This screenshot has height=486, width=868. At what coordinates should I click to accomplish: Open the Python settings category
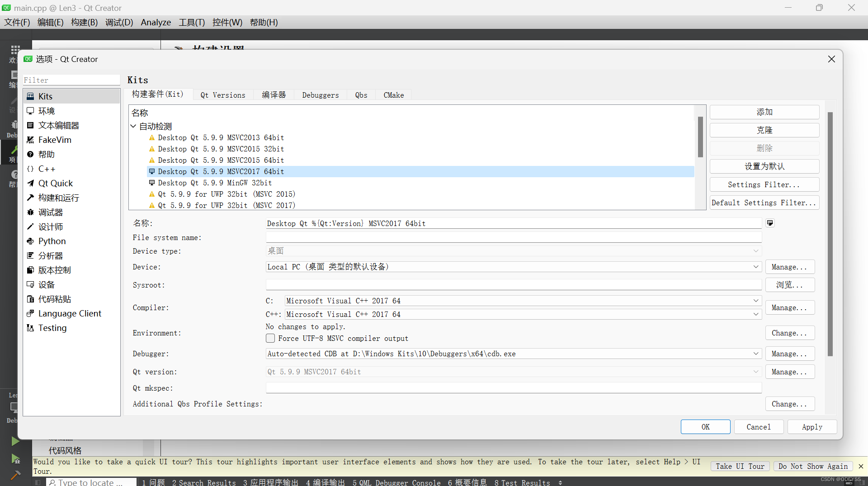71,241
